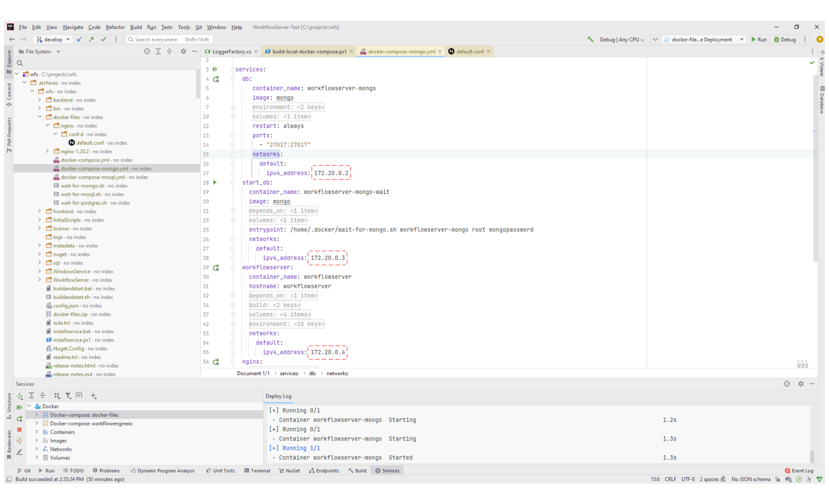Viewport: 829px width, 504px height.
Task: Open the docker-file Deployment run configuration dropdown
Action: 704,39
